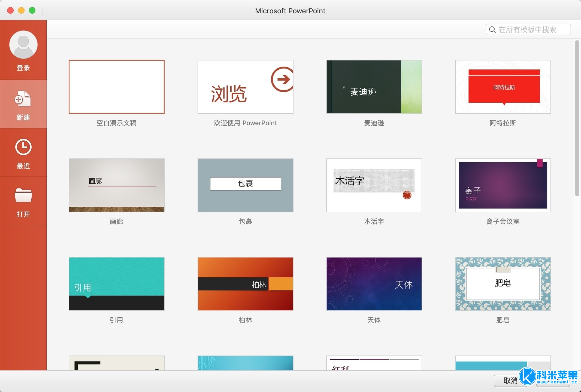Click the green maximize window button
This screenshot has width=581, height=392.
(x=32, y=10)
